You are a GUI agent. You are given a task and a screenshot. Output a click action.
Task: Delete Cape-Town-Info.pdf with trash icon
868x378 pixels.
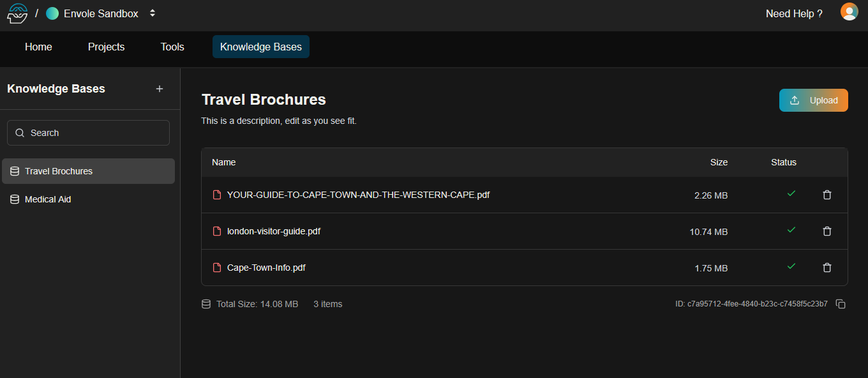pyautogui.click(x=827, y=268)
